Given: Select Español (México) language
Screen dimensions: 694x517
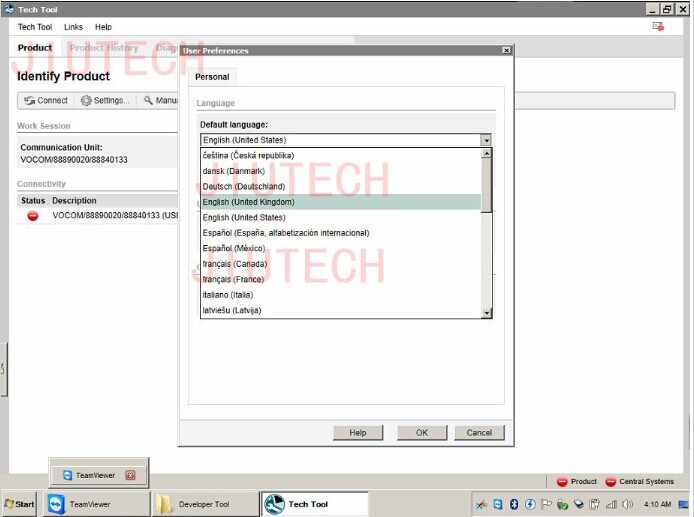Looking at the screenshot, I should click(340, 248).
